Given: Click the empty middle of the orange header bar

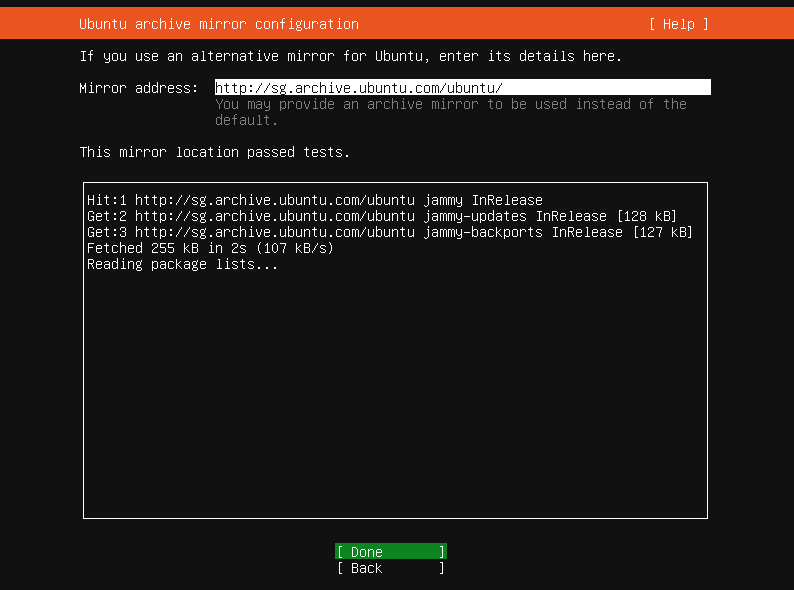Looking at the screenshot, I should (500, 24).
